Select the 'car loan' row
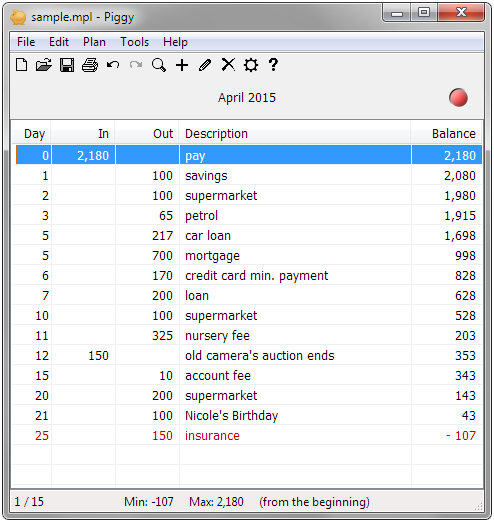494x522 pixels. coord(247,235)
